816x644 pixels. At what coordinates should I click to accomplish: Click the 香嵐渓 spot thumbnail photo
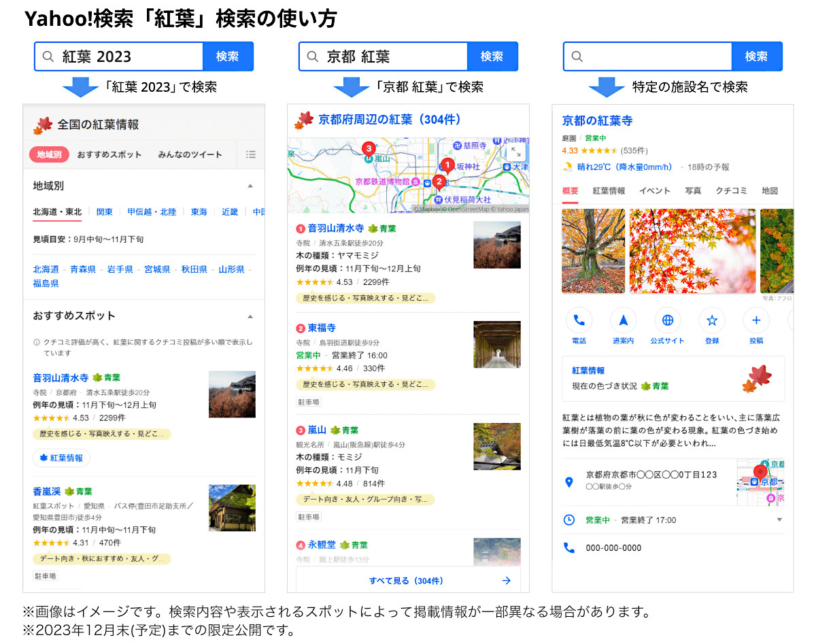[231, 506]
